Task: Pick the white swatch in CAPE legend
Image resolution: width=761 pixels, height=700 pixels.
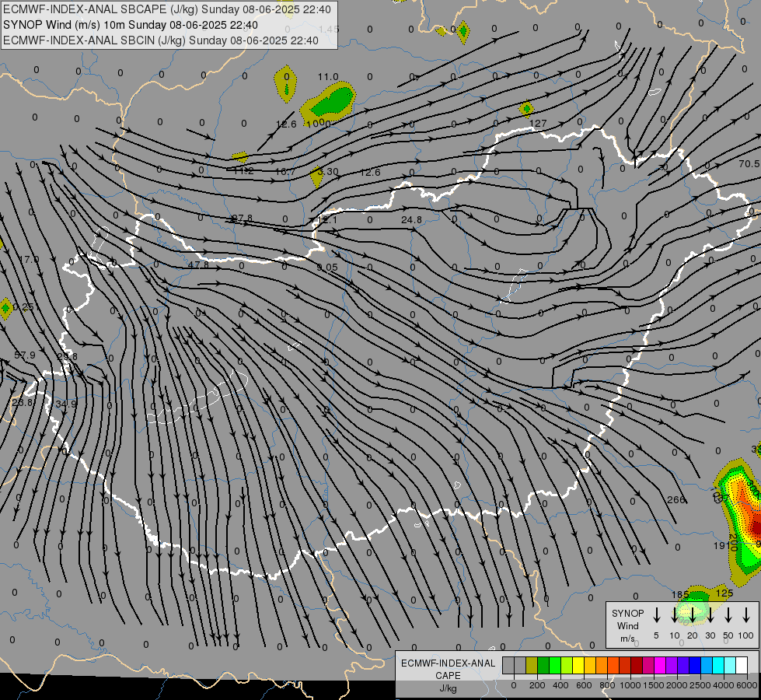Action: click(741, 666)
